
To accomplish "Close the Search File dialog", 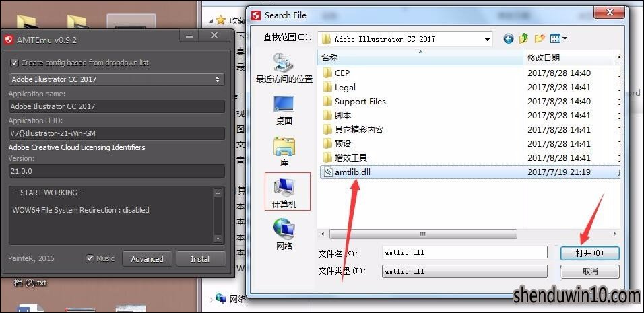I will (x=610, y=13).
